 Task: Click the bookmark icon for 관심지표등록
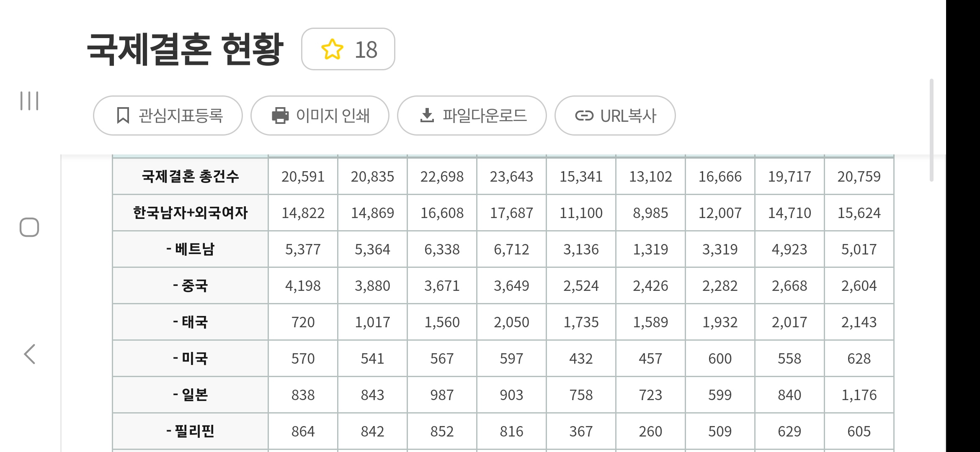point(123,116)
